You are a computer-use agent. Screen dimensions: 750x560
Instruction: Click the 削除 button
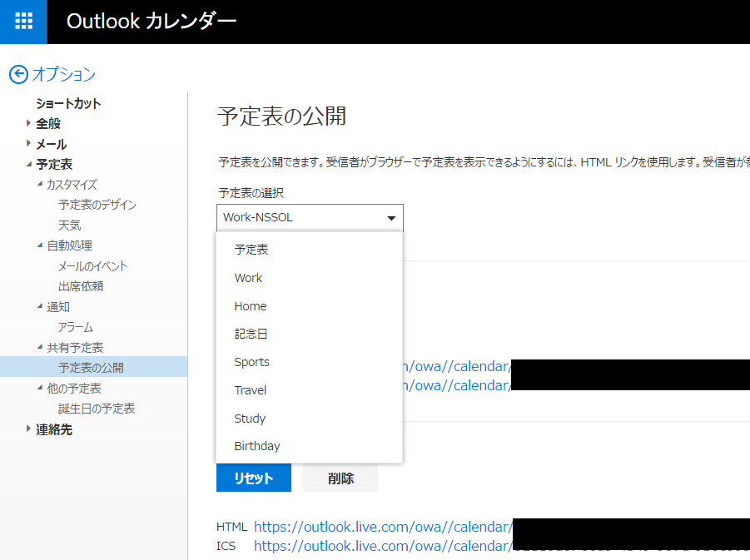coord(340,478)
